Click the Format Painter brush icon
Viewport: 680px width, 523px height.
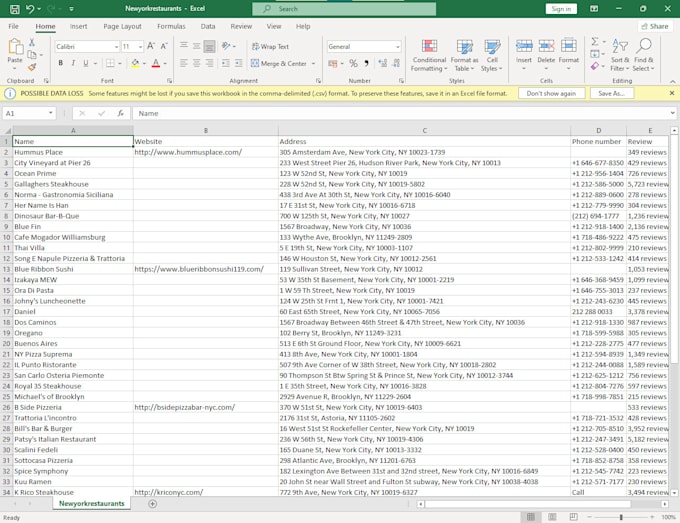pyautogui.click(x=32, y=67)
